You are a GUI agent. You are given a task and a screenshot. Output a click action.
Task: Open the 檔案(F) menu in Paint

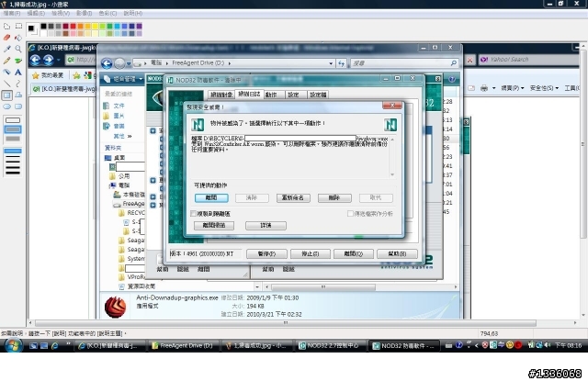12,13
